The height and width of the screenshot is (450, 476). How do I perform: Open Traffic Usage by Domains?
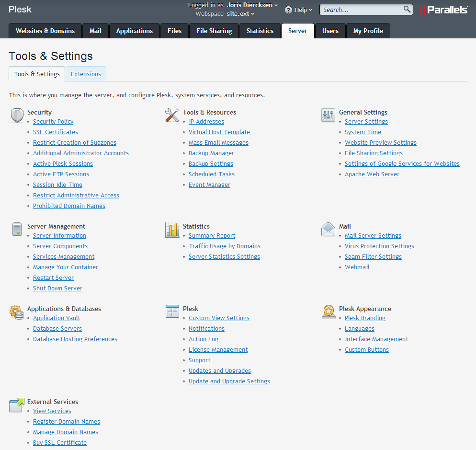tap(225, 246)
